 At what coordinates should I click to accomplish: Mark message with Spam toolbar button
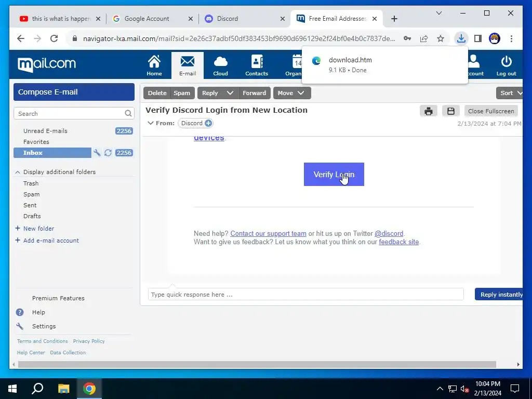pos(182,93)
